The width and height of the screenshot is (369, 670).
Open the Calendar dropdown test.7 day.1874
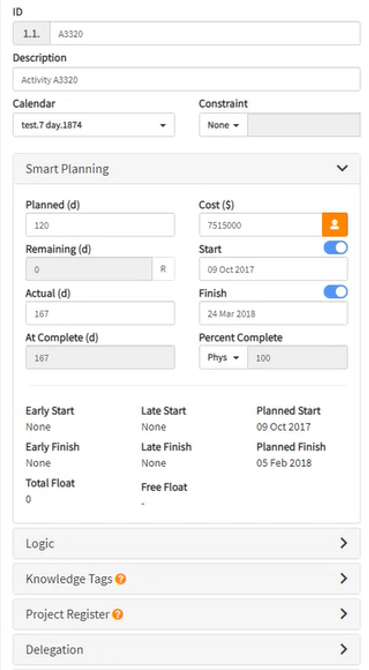point(94,125)
